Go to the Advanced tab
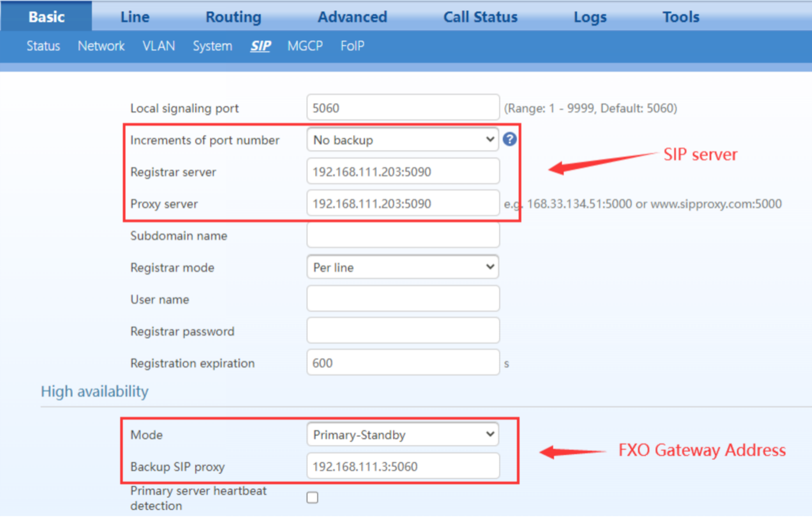 click(x=352, y=17)
